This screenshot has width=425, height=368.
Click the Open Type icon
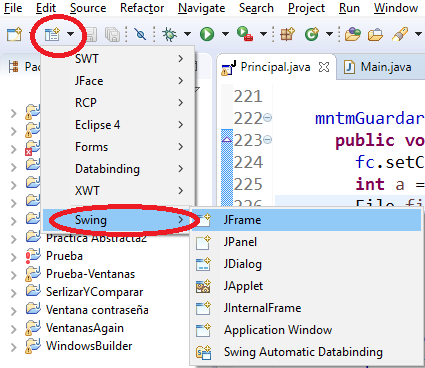(353, 34)
